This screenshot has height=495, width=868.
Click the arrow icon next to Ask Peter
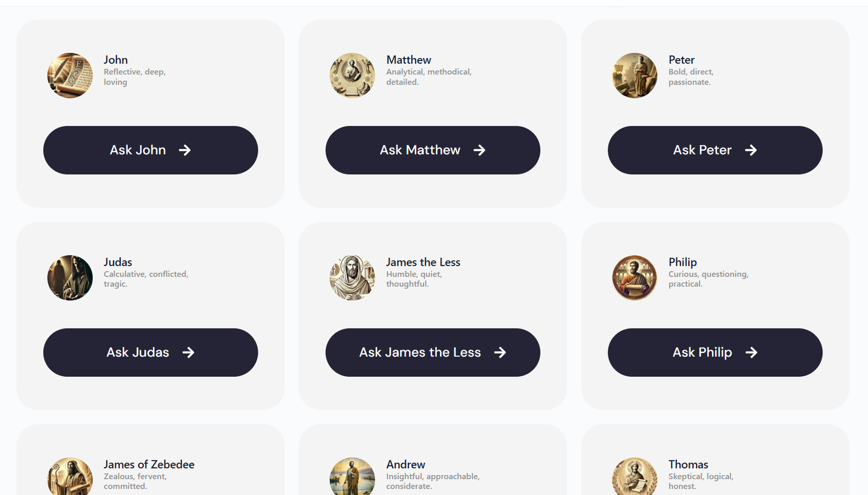(x=751, y=150)
